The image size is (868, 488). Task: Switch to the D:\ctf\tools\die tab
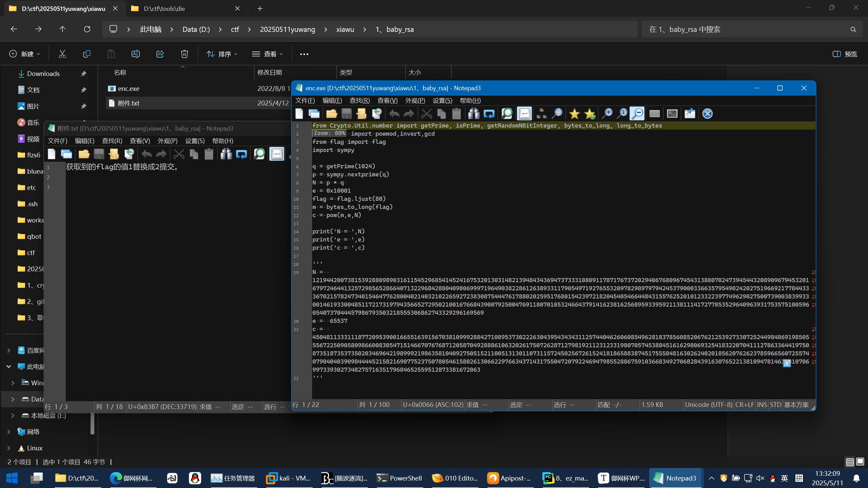click(164, 8)
